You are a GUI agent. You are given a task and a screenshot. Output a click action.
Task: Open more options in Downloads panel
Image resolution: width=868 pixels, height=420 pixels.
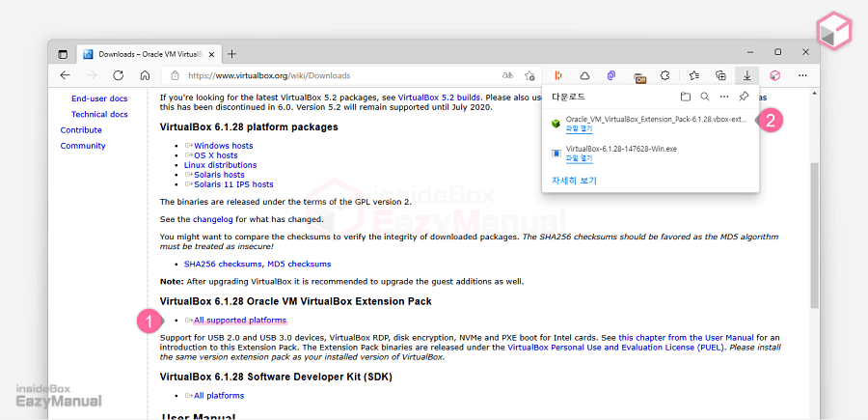pos(724,97)
